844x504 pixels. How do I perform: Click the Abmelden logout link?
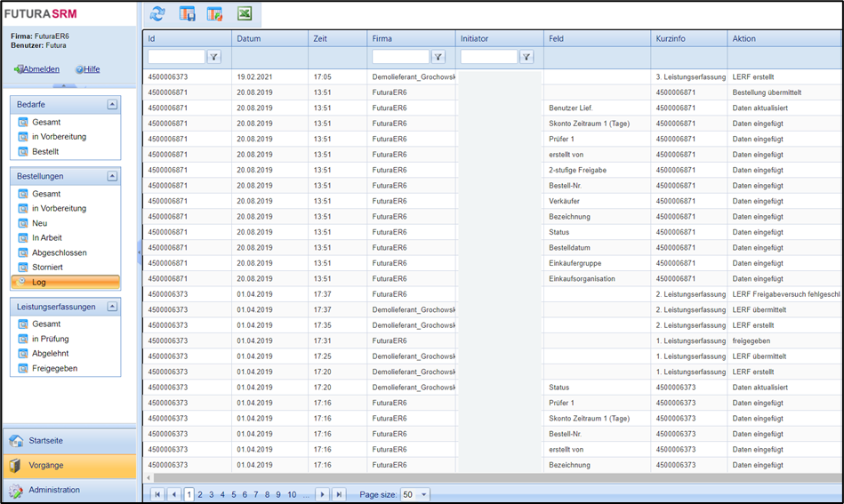[41, 69]
